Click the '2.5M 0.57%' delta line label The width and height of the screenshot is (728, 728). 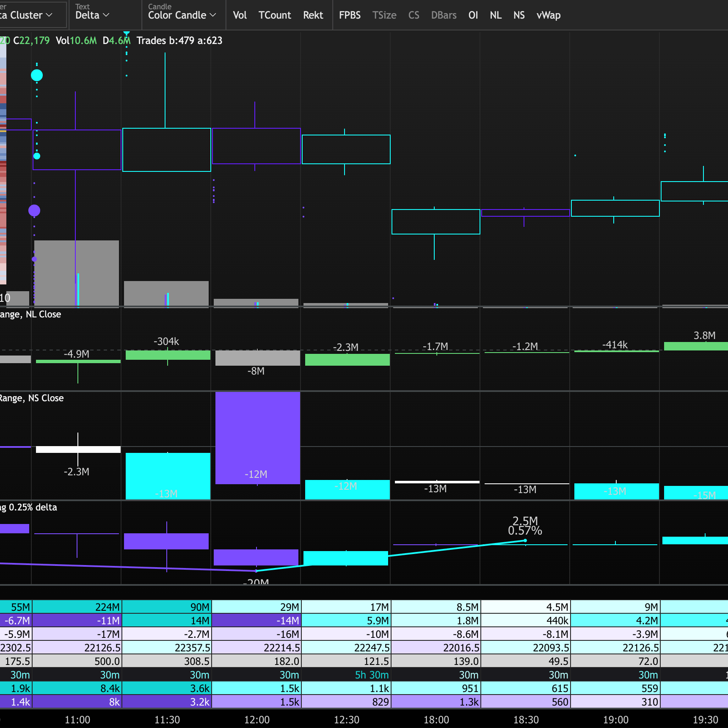pyautogui.click(x=525, y=526)
